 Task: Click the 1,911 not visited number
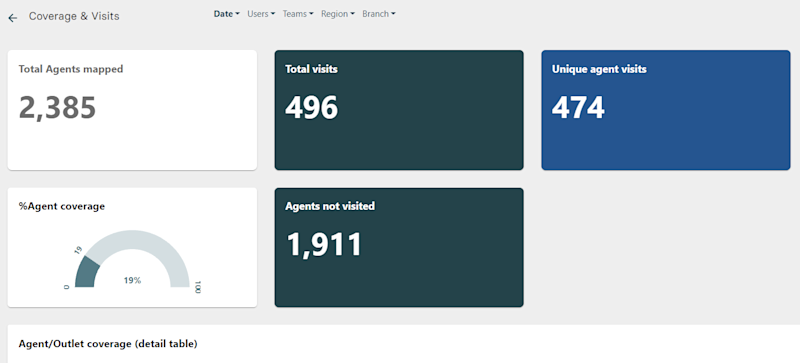[x=324, y=245]
